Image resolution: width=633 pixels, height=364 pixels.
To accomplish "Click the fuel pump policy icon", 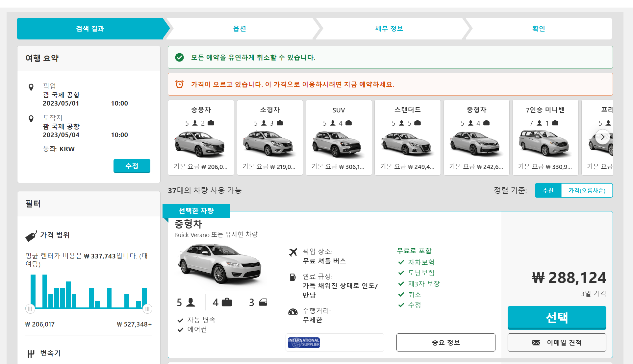I will coord(292,277).
